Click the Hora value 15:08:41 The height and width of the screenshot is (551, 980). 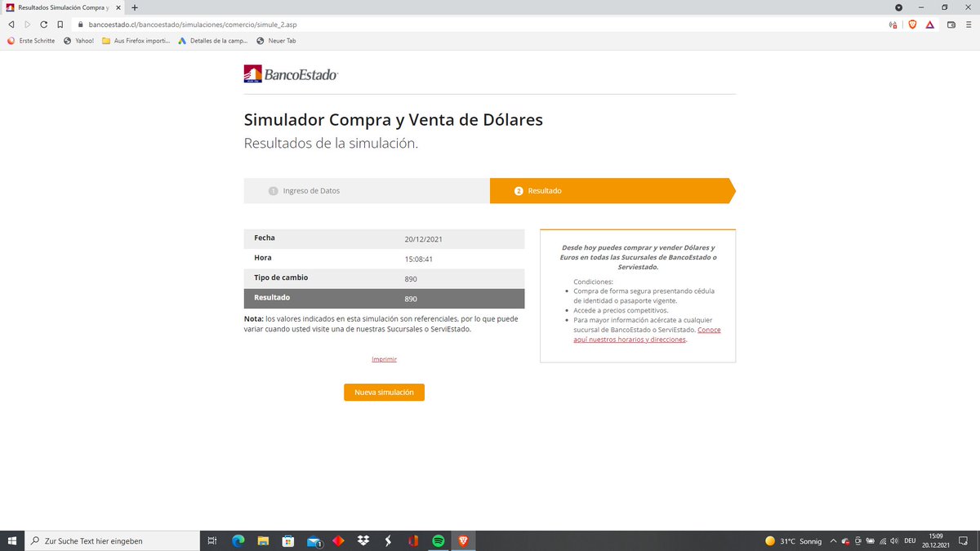[418, 260]
